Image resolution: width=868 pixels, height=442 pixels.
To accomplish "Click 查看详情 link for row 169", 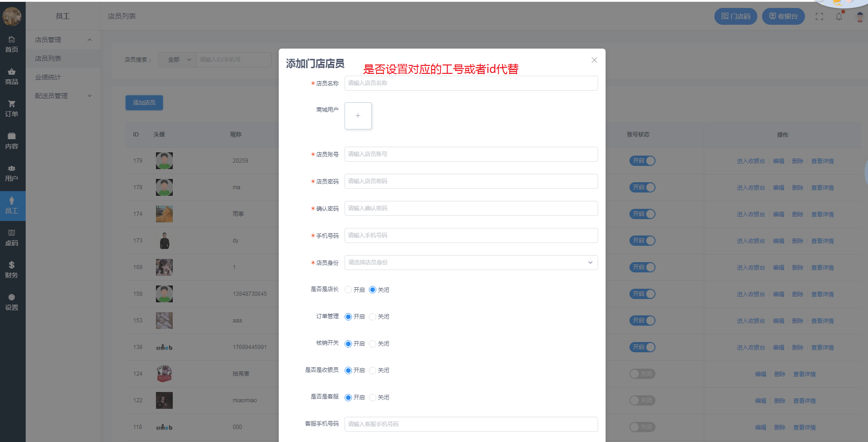I will [x=822, y=268].
